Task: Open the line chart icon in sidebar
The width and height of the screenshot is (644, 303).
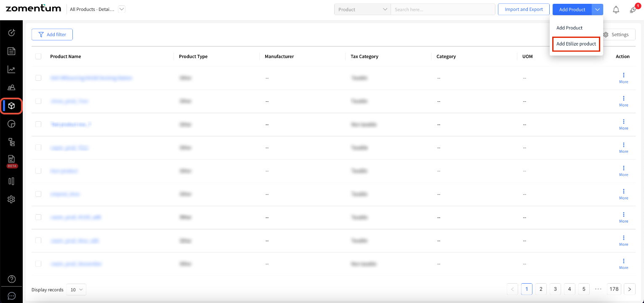Action: click(x=11, y=69)
